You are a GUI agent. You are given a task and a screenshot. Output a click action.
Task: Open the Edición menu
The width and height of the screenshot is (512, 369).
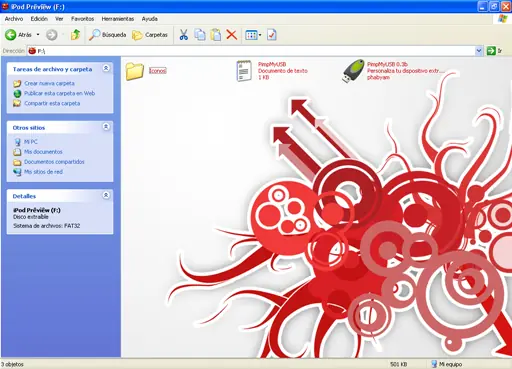[x=39, y=19]
